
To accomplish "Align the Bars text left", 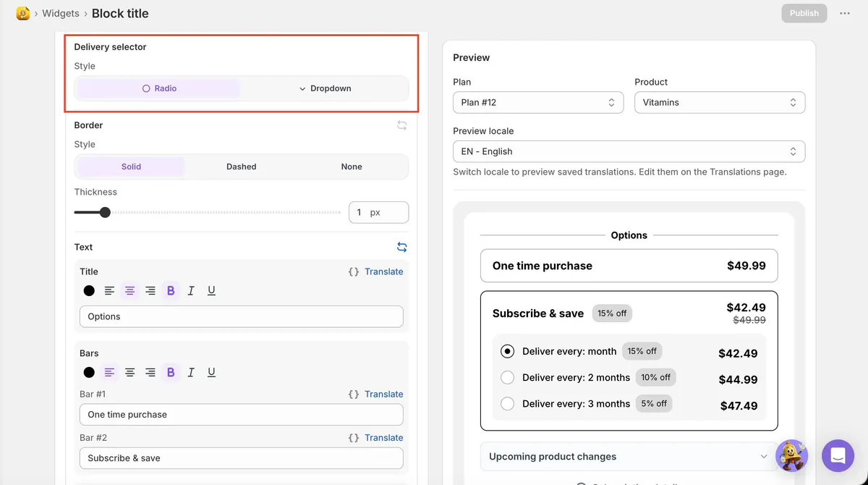I will 109,372.
